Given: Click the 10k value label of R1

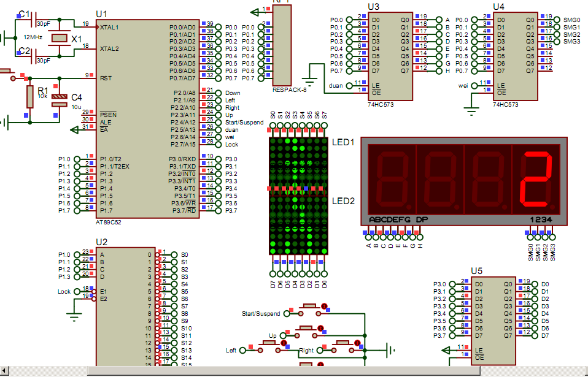Looking at the screenshot, I should point(42,96).
